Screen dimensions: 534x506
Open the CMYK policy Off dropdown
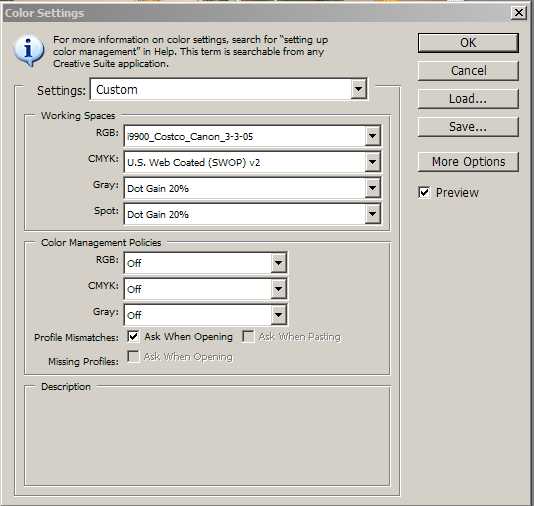[x=279, y=289]
